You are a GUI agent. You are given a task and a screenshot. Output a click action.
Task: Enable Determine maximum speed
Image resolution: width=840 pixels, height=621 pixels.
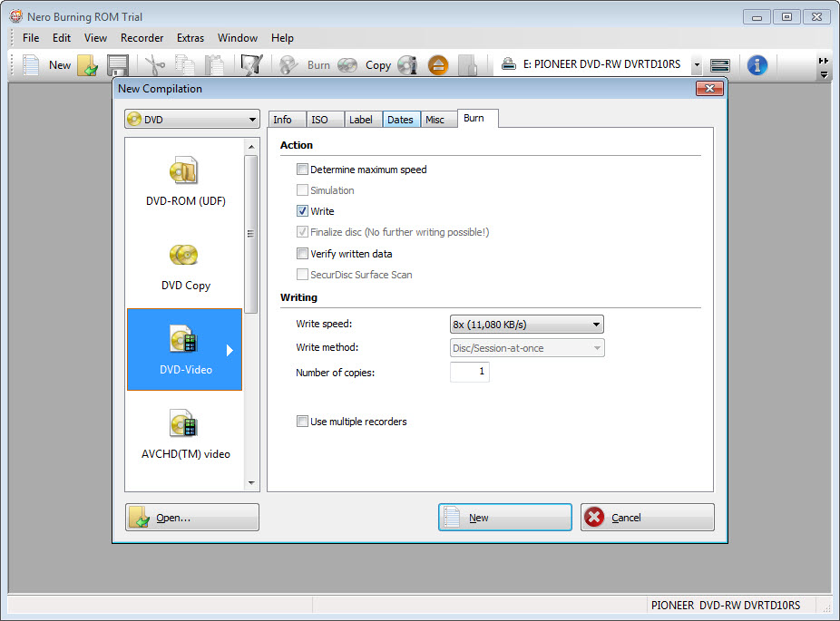coord(302,170)
